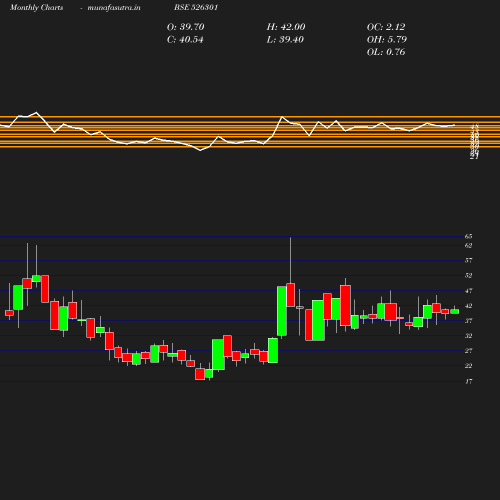The height and width of the screenshot is (500, 500).
Task: Click the 'BSE 526301' symbol label
Action: (196, 7)
